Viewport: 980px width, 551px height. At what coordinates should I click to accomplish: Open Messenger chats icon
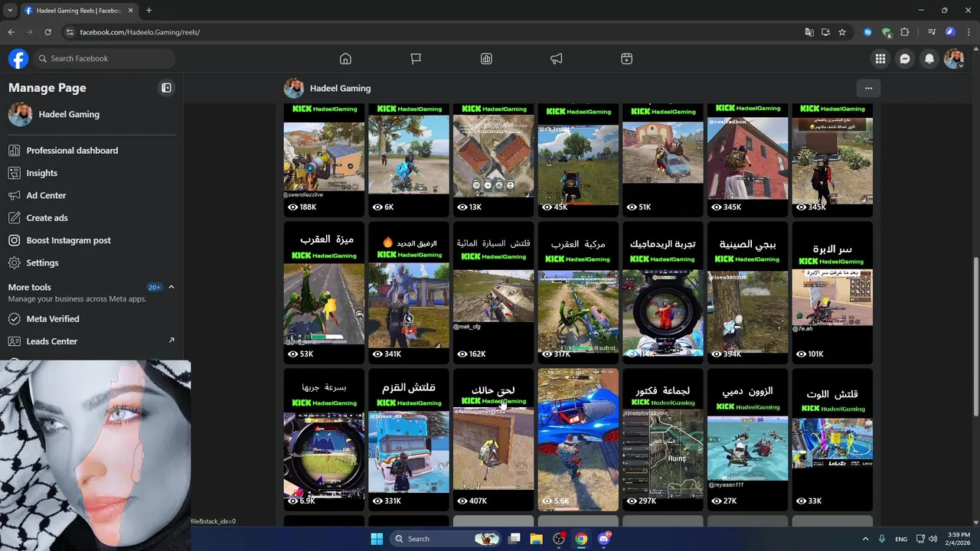[905, 58]
